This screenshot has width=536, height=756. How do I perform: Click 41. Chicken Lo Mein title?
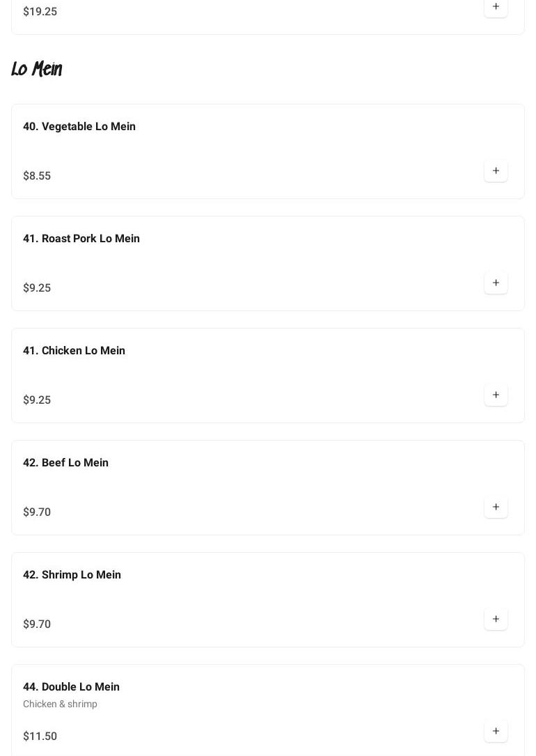tap(74, 351)
